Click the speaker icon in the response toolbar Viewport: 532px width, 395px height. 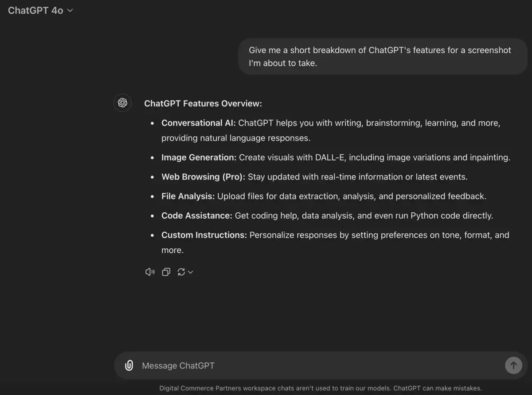[x=149, y=272]
